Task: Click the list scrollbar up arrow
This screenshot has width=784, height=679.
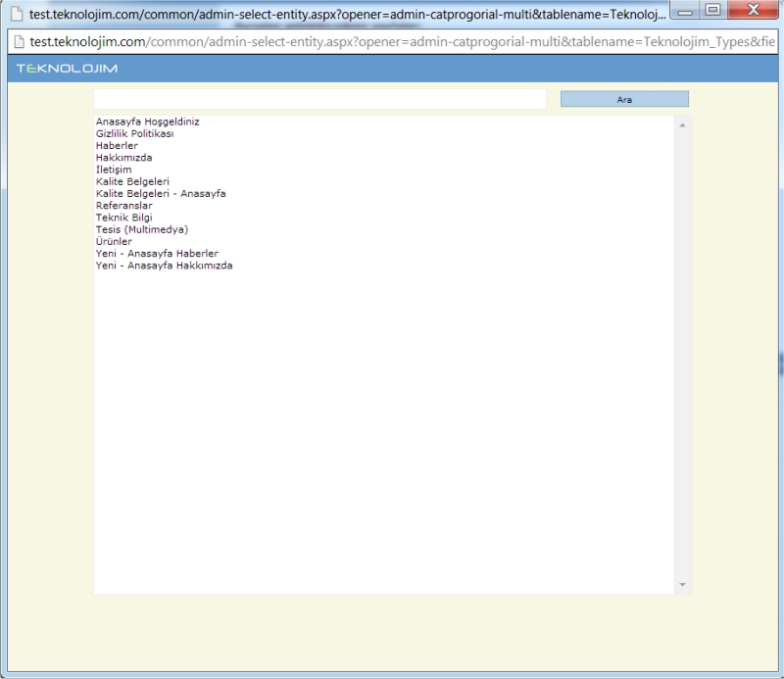Action: click(682, 125)
